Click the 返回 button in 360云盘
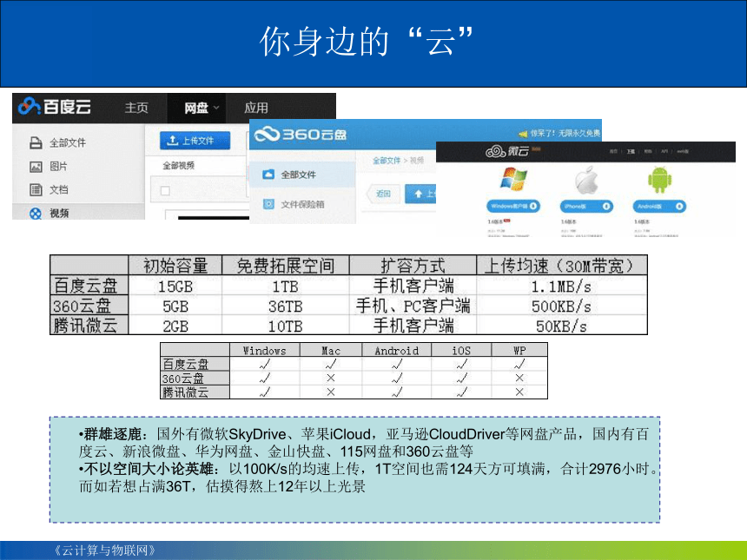 [x=382, y=194]
